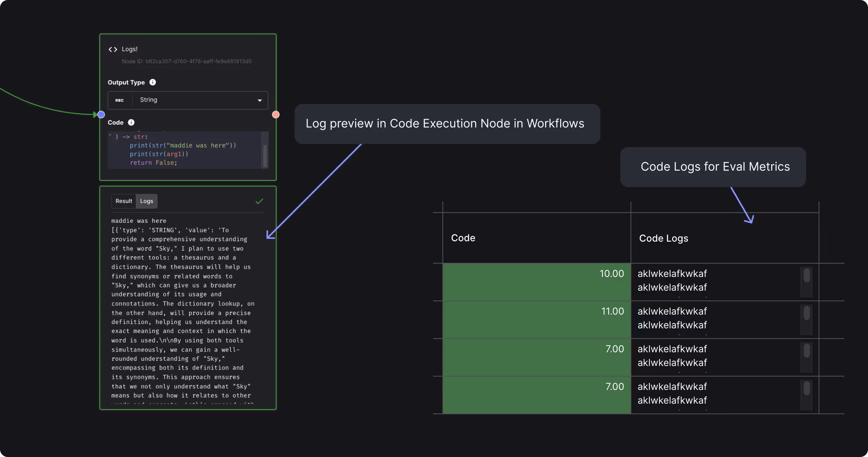Click the blue input port on node
This screenshot has width=868, height=457.
(x=101, y=115)
